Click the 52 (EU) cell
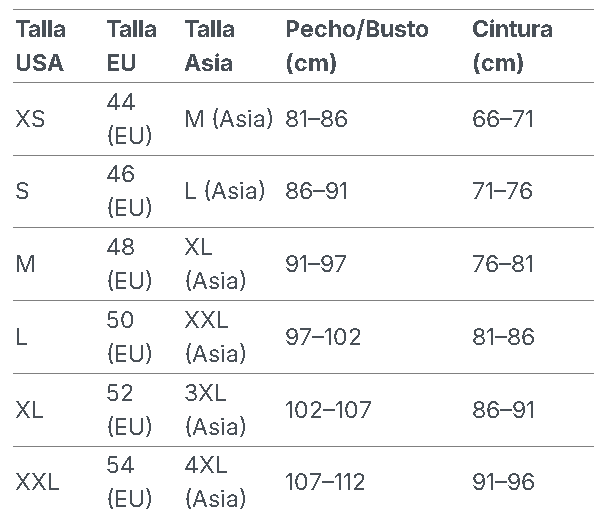Image resolution: width=601 pixels, height=524 pixels. pos(129,410)
